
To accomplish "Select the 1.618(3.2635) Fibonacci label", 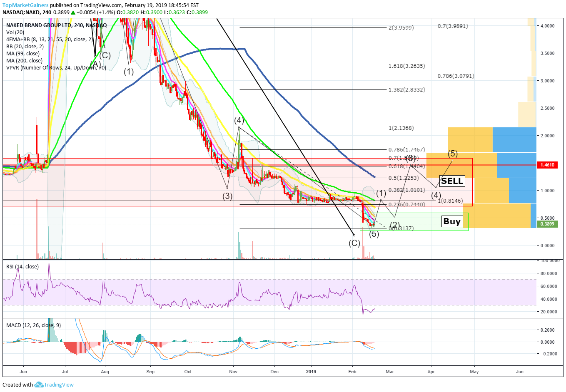I will tap(407, 66).
